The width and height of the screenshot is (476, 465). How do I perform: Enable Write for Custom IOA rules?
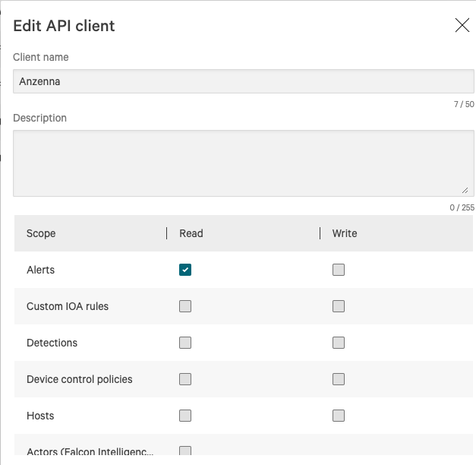pos(339,306)
